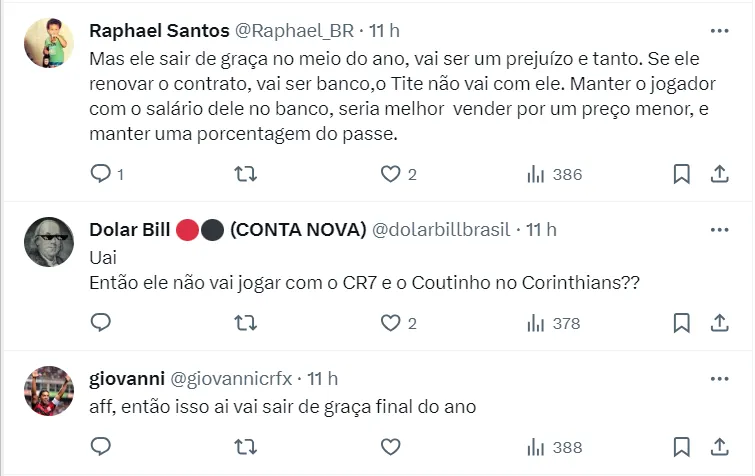Click giovanni's profile avatar
755x476 pixels.
tap(47, 391)
